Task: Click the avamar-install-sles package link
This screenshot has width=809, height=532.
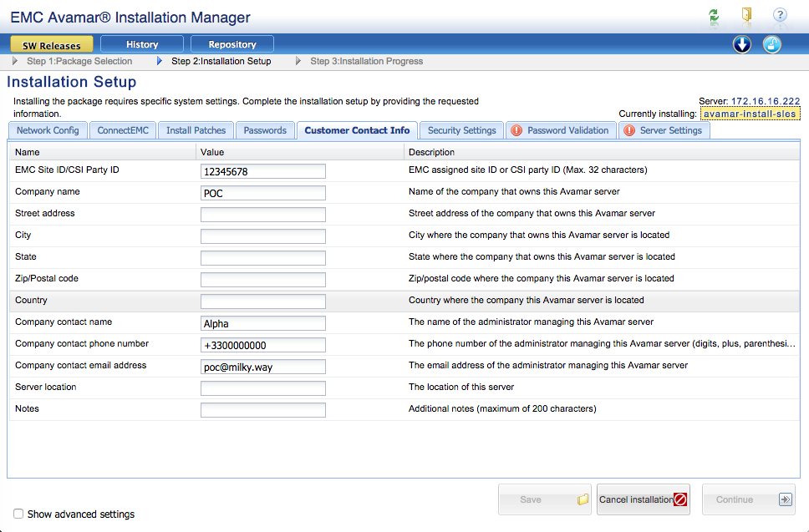Action: 750,114
